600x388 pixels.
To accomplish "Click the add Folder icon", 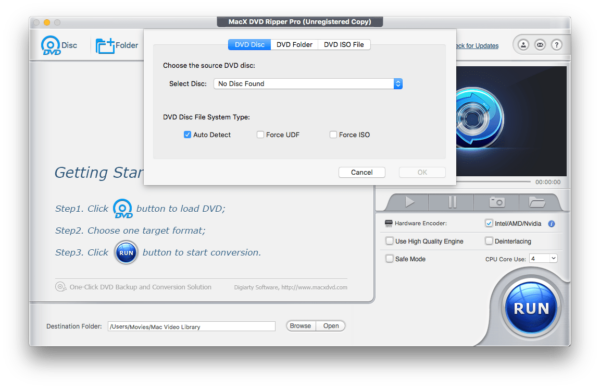I will (105, 46).
